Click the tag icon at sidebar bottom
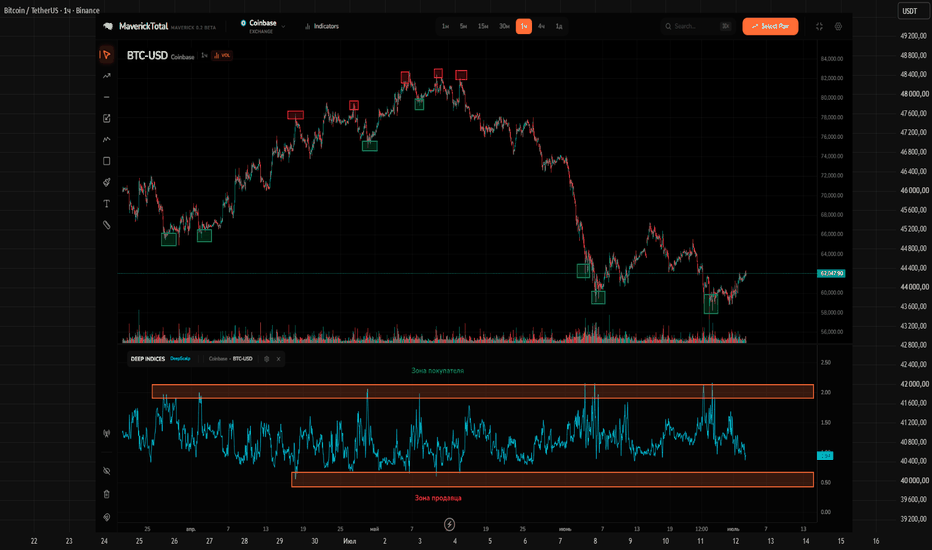The height and width of the screenshot is (550, 932). tap(106, 517)
